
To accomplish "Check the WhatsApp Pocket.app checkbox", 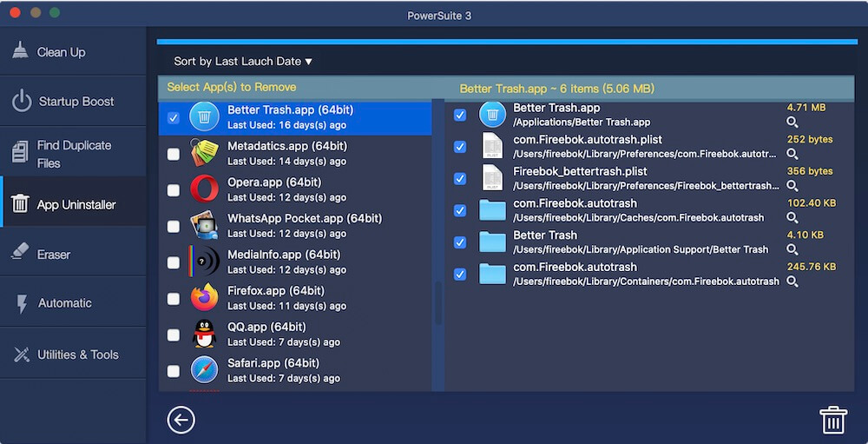I will click(174, 226).
